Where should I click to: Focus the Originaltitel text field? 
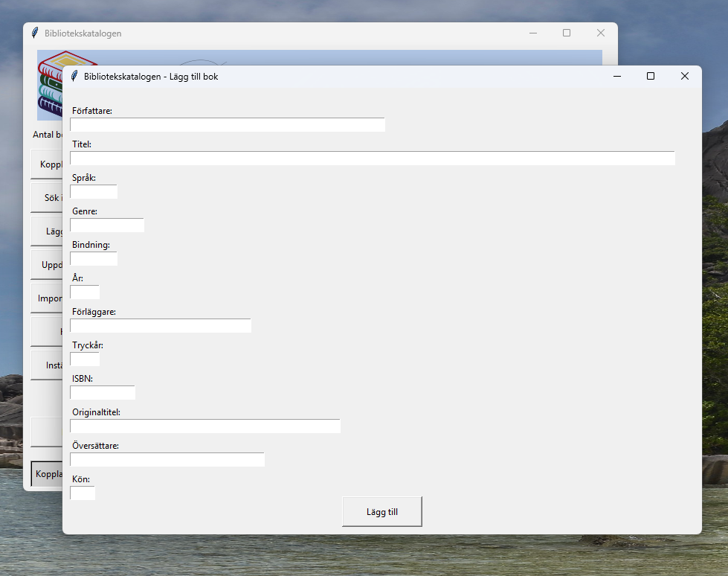pos(205,426)
